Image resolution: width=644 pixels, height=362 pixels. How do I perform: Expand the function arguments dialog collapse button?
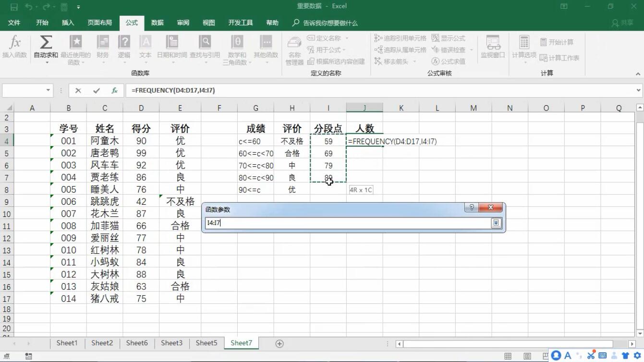click(496, 223)
